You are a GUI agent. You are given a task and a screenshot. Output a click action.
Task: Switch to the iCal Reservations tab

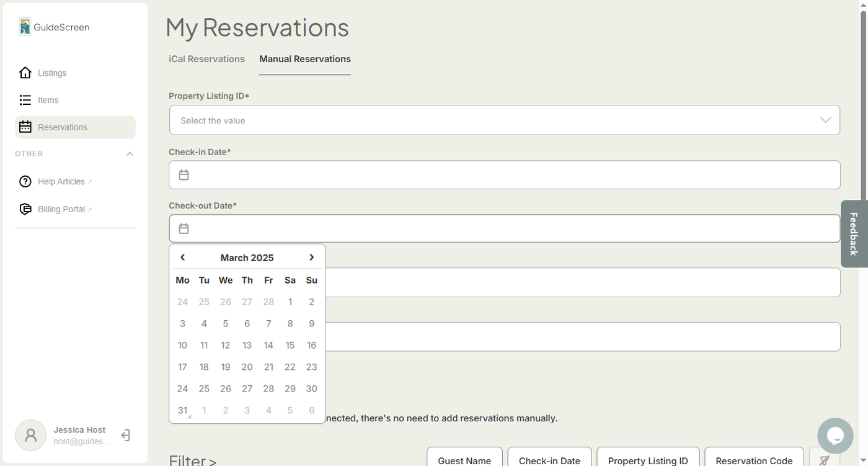[206, 59]
